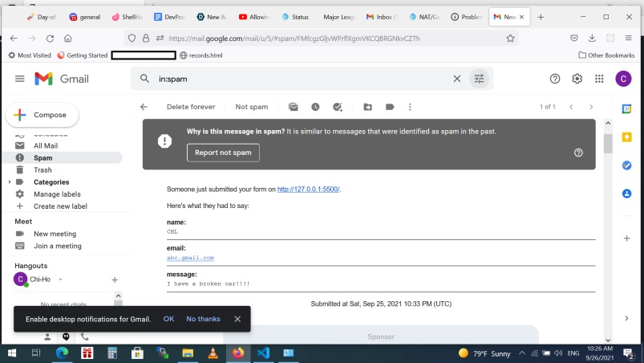
Task: Open the abc.gmail.com link
Action: tap(190, 258)
